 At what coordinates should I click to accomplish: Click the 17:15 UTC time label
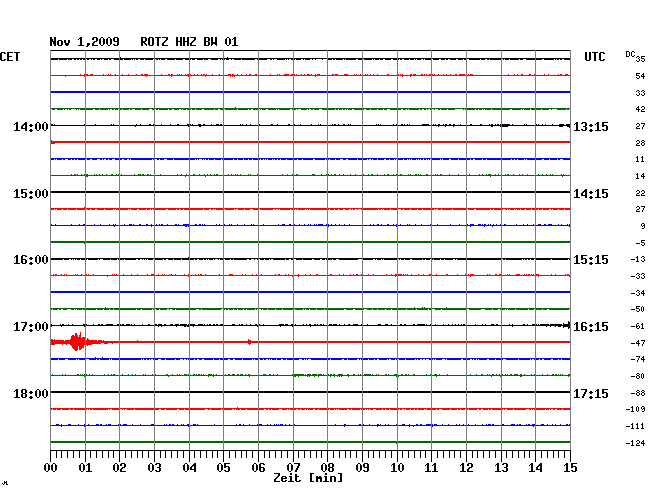pyautogui.click(x=591, y=393)
